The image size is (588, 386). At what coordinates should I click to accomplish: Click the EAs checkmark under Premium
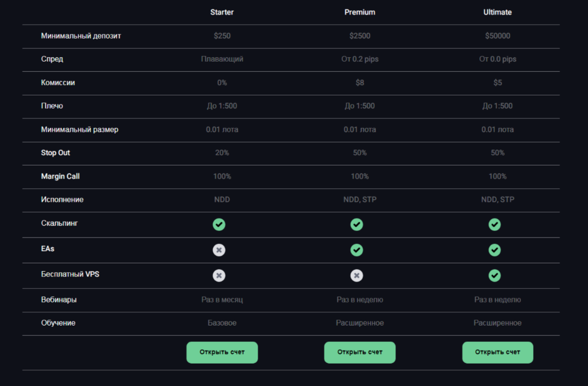357,249
